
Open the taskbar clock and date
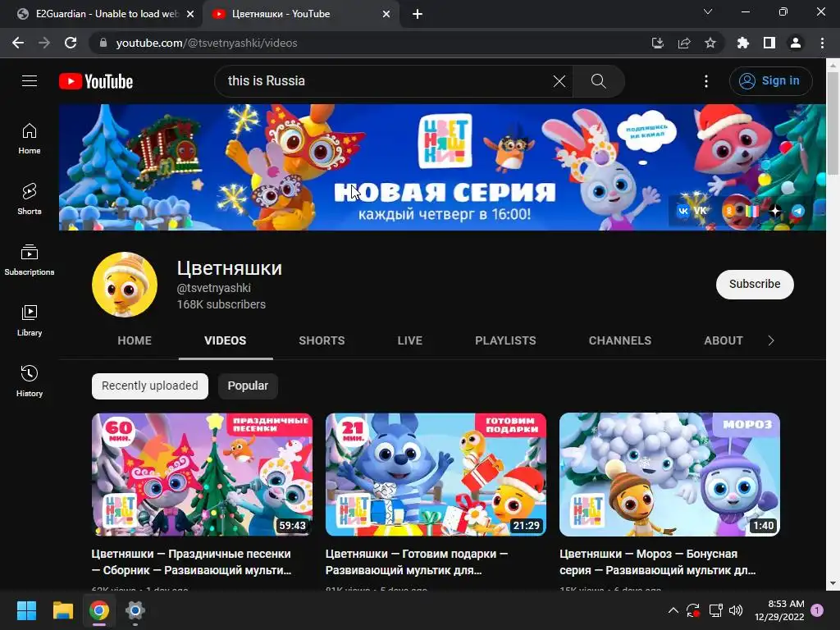(779, 610)
